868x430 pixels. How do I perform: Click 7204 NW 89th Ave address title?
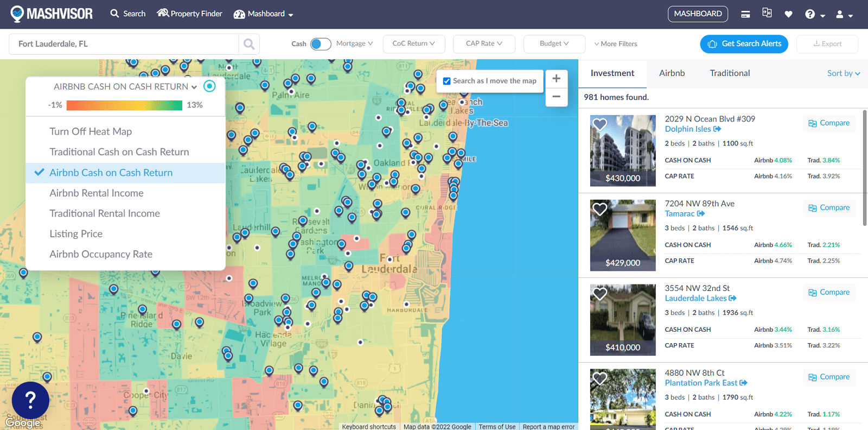tap(700, 204)
